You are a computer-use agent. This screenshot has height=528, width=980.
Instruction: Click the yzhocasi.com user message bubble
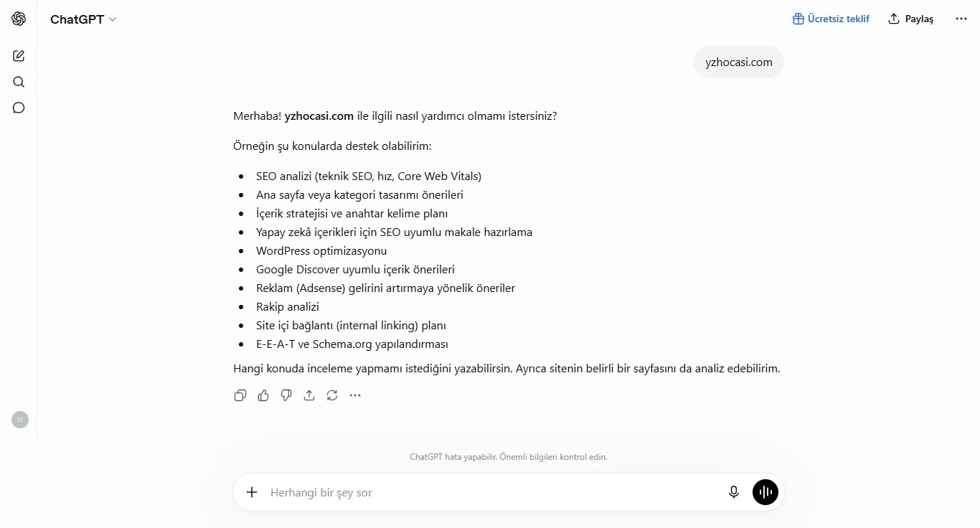point(739,62)
